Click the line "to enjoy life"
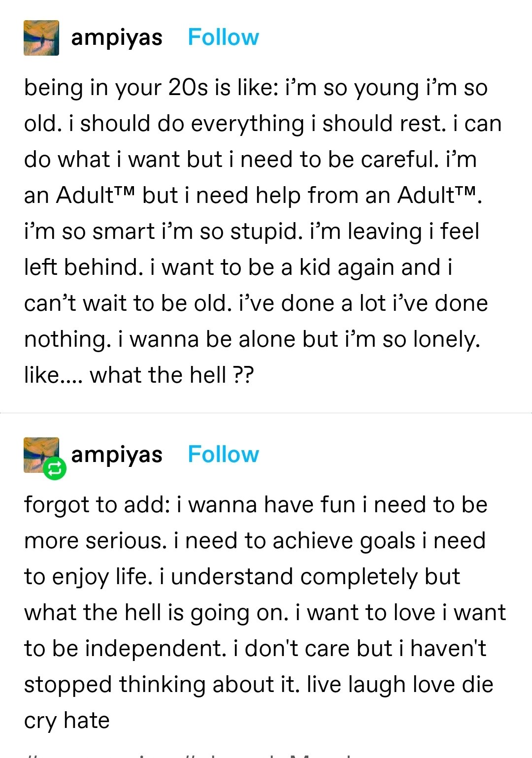Image resolution: width=532 pixels, height=758 pixels. coord(88,577)
